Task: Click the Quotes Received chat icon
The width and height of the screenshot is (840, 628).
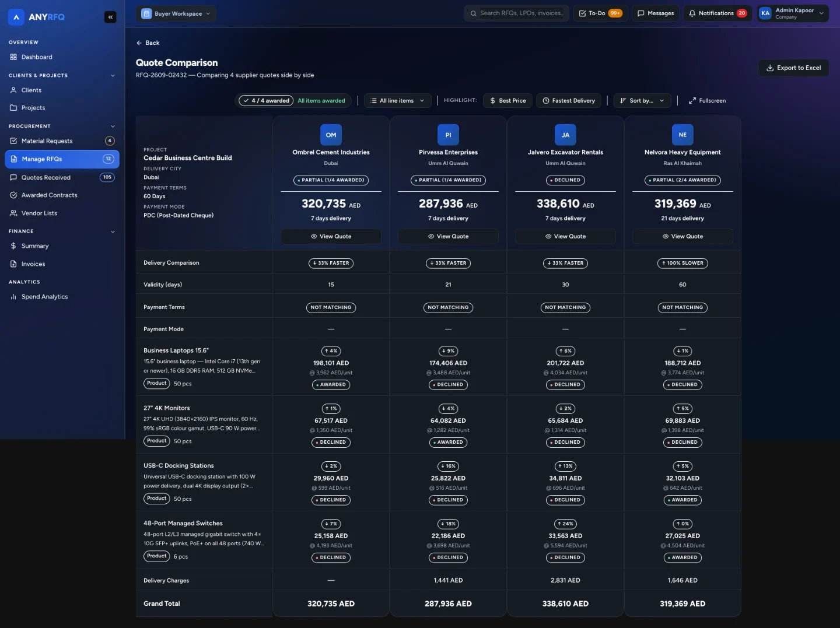Action: tap(13, 178)
